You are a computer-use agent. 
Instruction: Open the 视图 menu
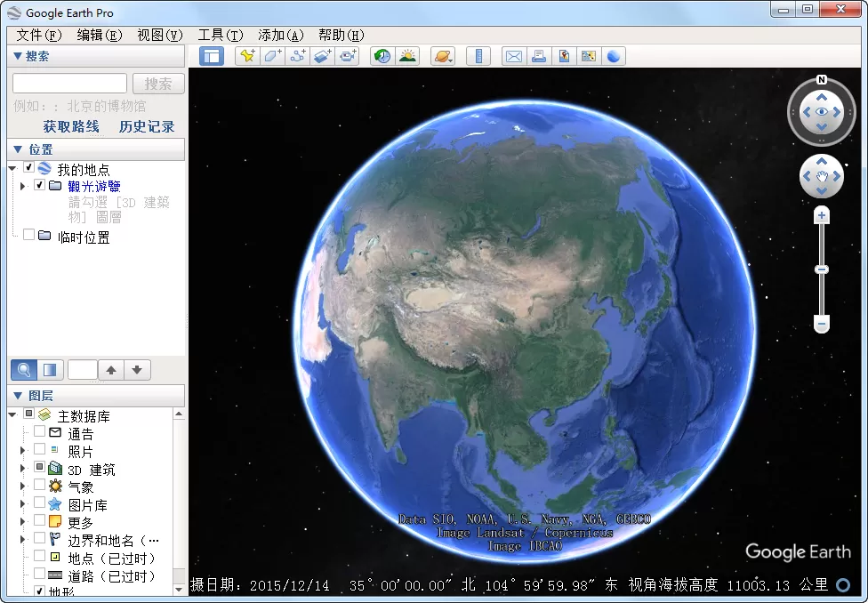tap(159, 35)
